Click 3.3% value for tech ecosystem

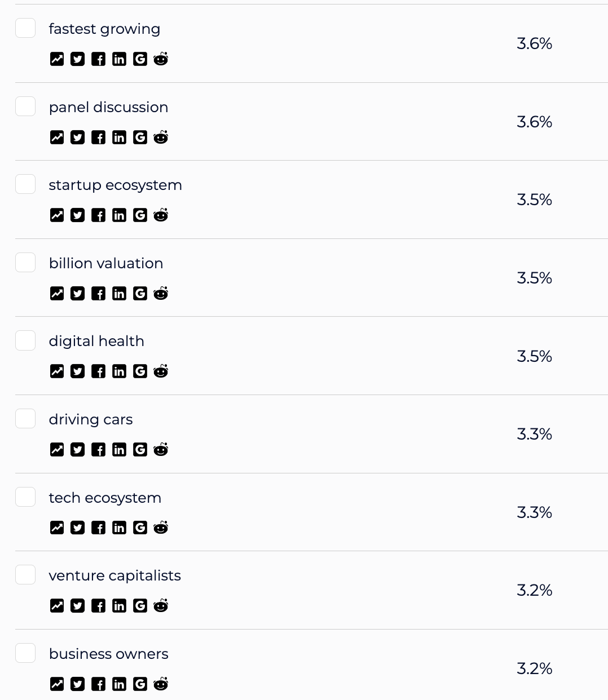tap(534, 512)
